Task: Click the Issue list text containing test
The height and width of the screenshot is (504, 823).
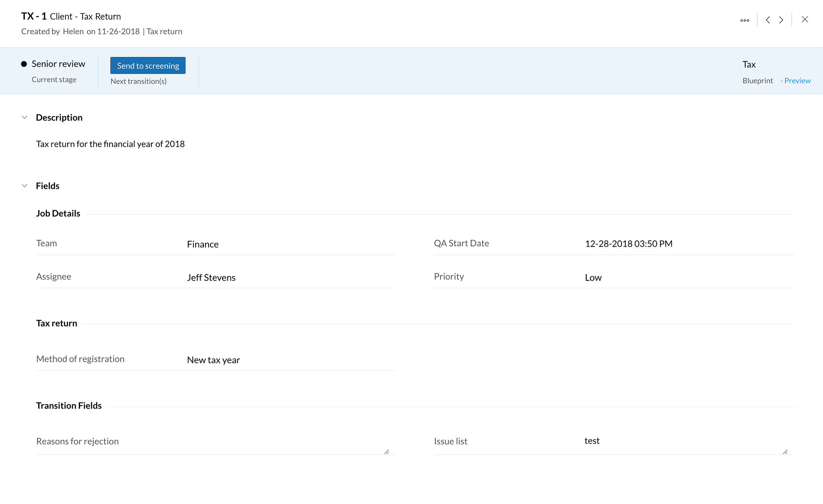Action: [x=592, y=441]
